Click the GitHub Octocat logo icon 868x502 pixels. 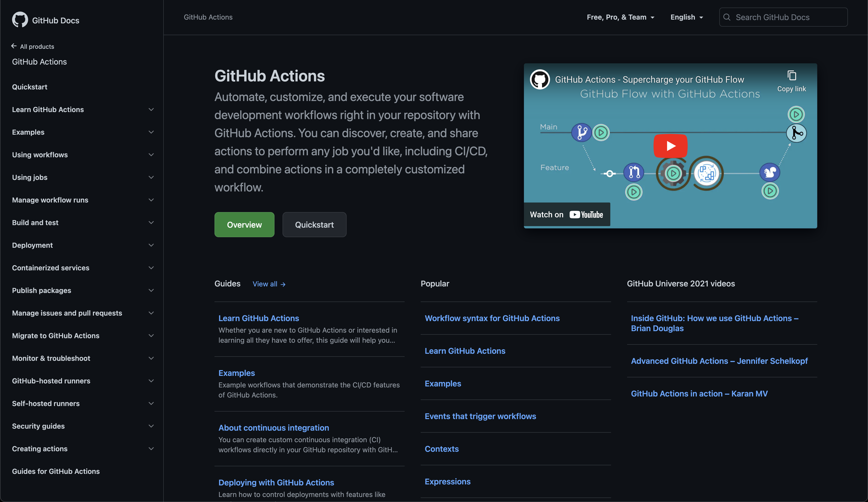pos(20,20)
